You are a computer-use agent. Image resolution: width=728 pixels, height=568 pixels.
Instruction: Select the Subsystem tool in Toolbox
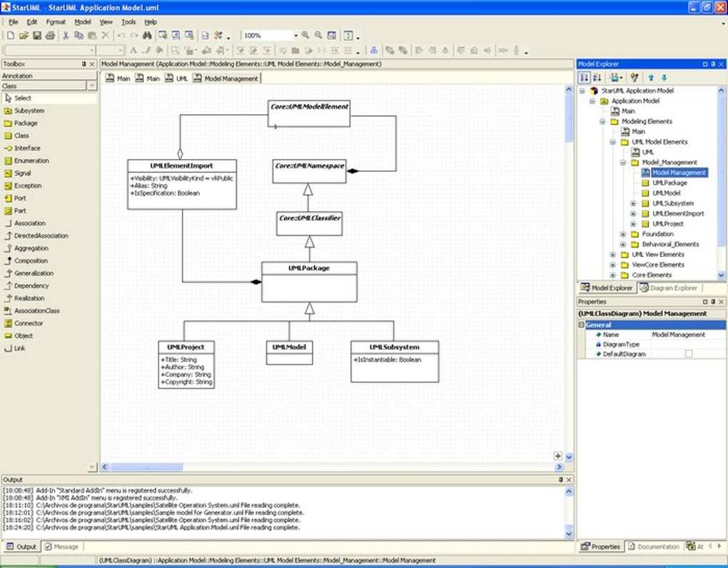(x=29, y=111)
